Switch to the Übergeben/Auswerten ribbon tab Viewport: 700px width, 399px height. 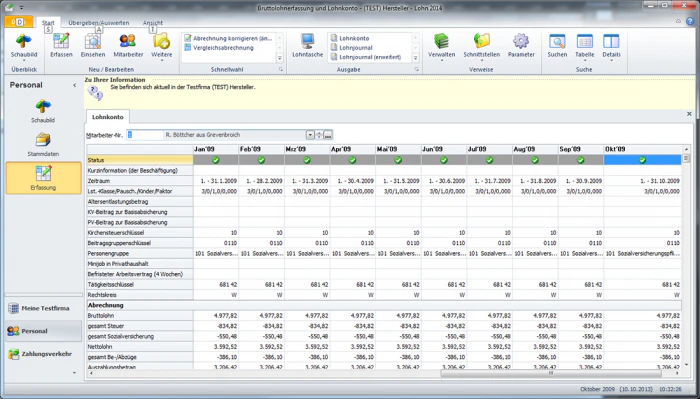99,23
